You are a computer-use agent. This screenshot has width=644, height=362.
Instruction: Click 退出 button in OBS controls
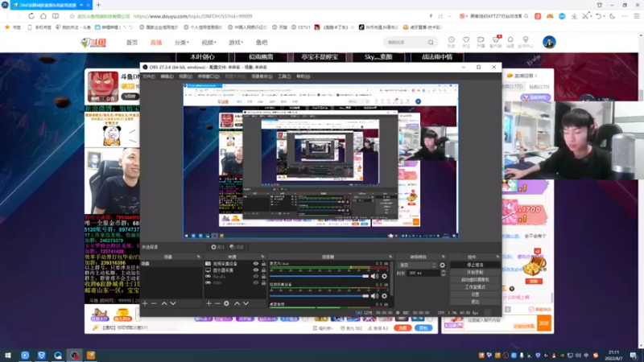pyautogui.click(x=475, y=302)
